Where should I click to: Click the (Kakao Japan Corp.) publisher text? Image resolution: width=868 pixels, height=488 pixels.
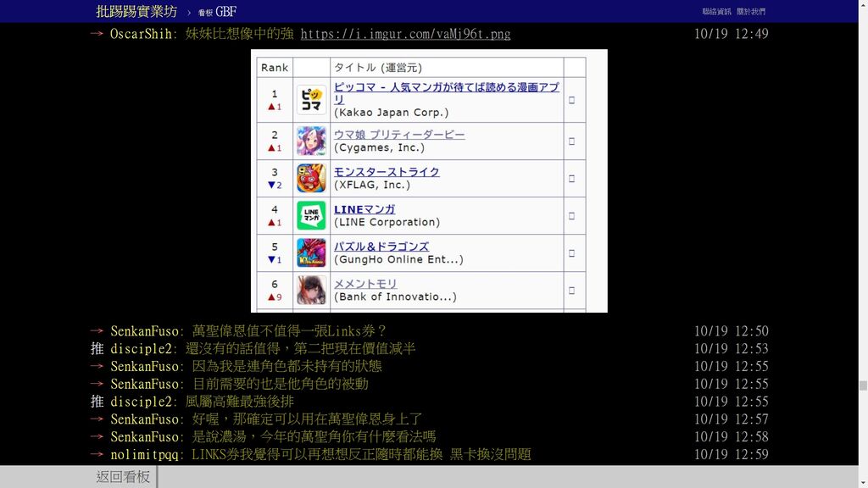point(391,113)
